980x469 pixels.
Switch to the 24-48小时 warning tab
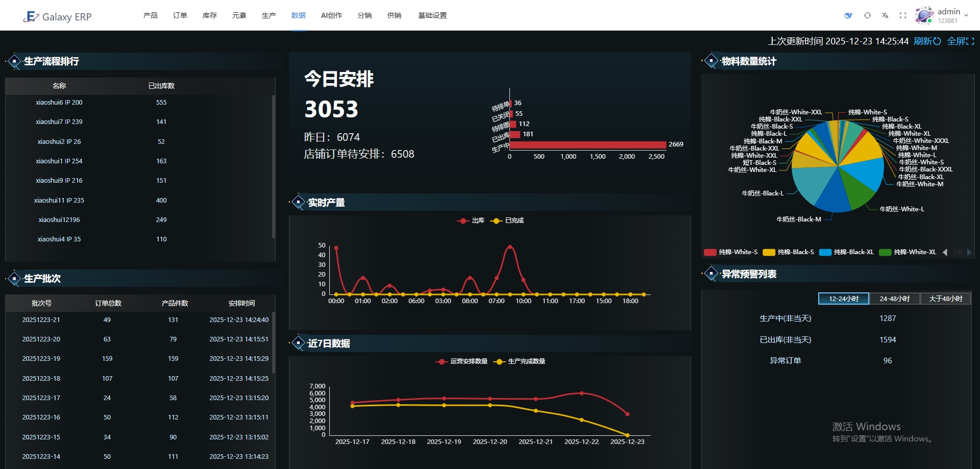[x=894, y=299]
